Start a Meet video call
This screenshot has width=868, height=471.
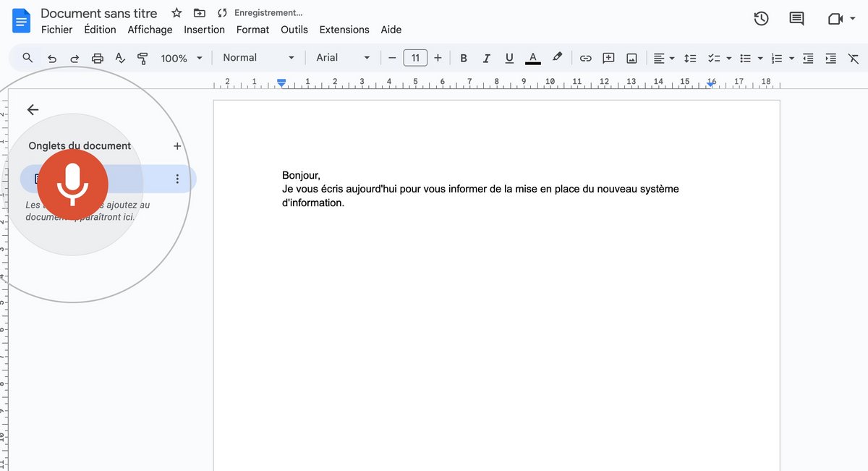(835, 19)
